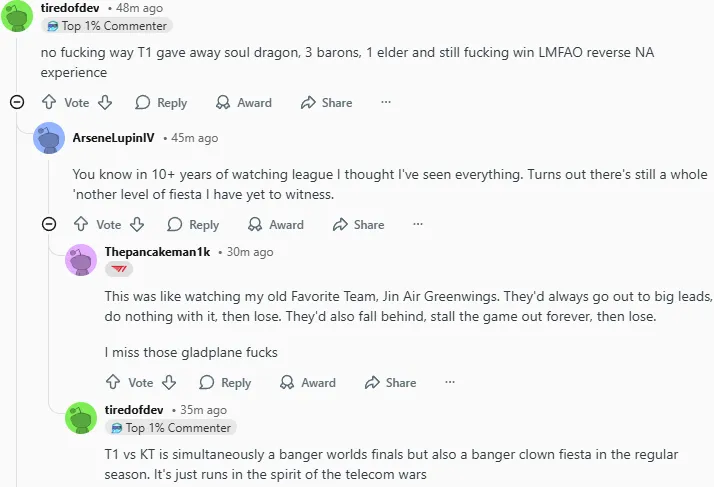Open more options on tiredofdev's top comment
The image size is (714, 487).
(x=386, y=103)
